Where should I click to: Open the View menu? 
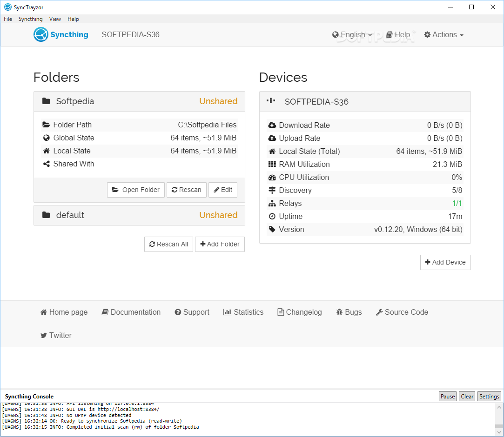55,19
